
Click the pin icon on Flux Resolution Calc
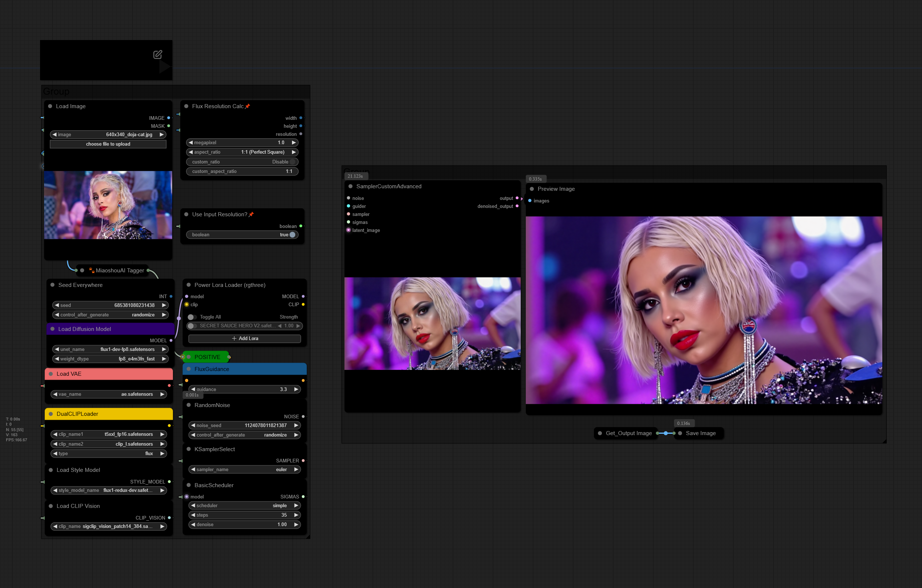(247, 106)
